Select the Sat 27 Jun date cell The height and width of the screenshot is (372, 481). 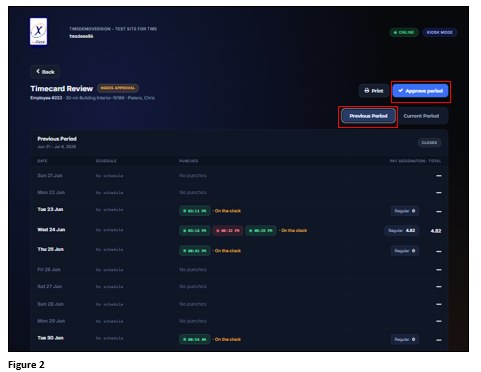[x=50, y=286]
